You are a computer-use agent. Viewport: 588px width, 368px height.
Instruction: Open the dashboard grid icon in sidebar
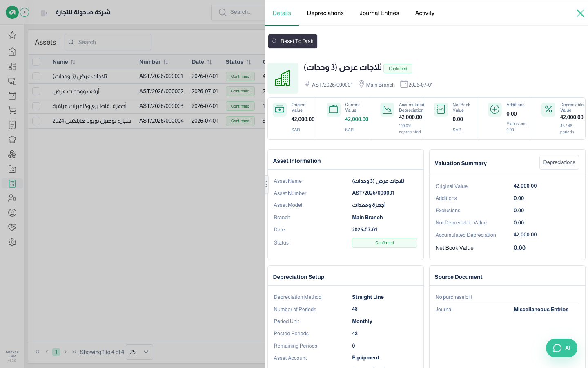pyautogui.click(x=12, y=66)
